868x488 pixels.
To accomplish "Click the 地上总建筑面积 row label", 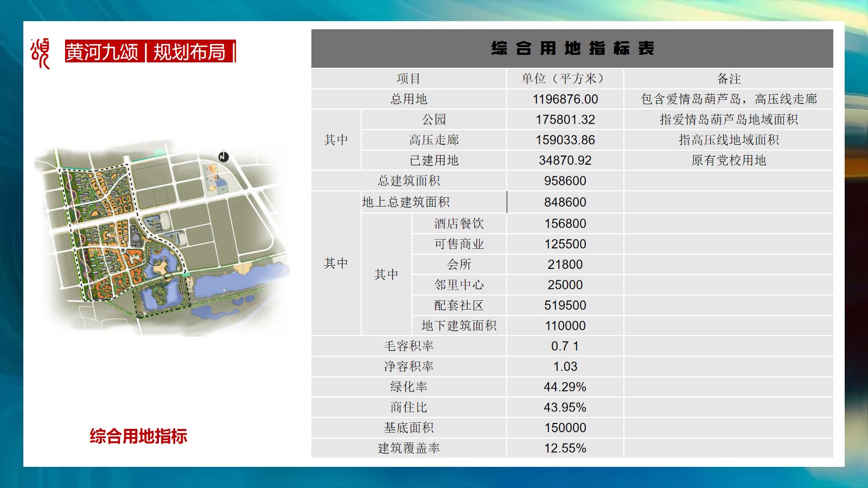I will click(406, 202).
